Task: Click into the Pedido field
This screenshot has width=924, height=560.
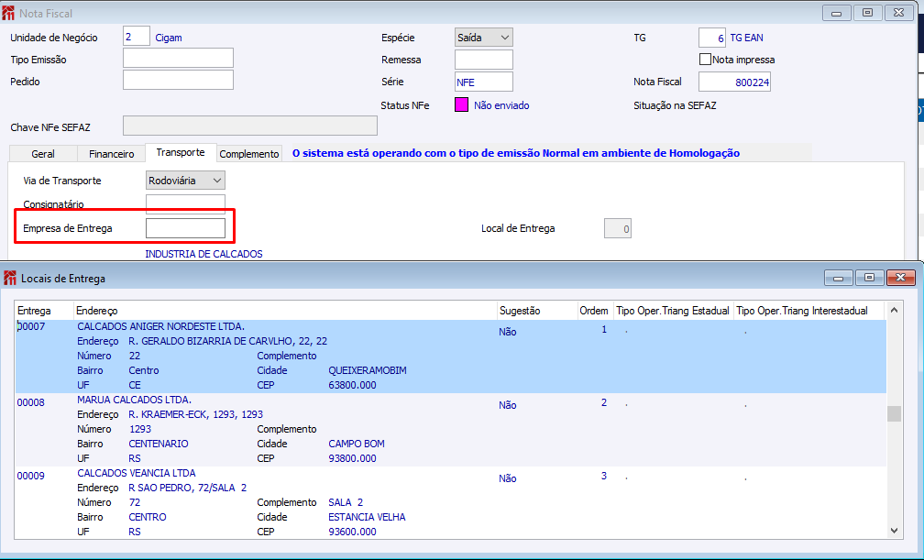Action: [x=178, y=80]
